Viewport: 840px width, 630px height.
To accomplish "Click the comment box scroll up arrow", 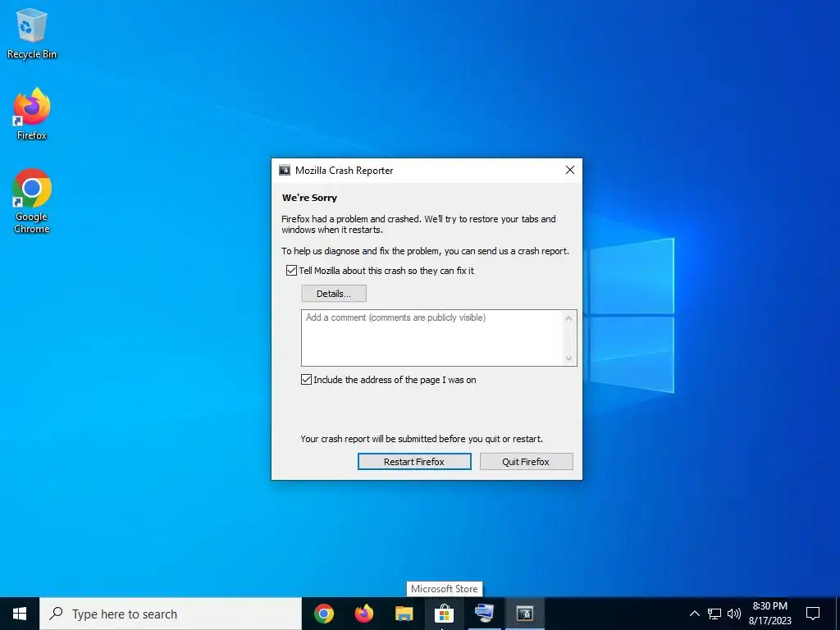I will pos(569,318).
